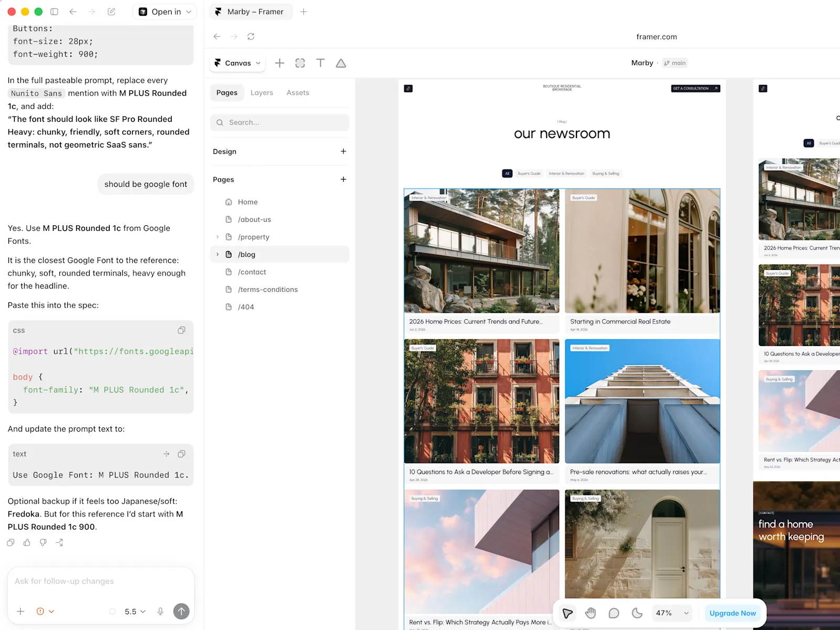Click the Get a Consultation button on canvas
Viewport: 840px width, 630px height.
pyautogui.click(x=696, y=88)
